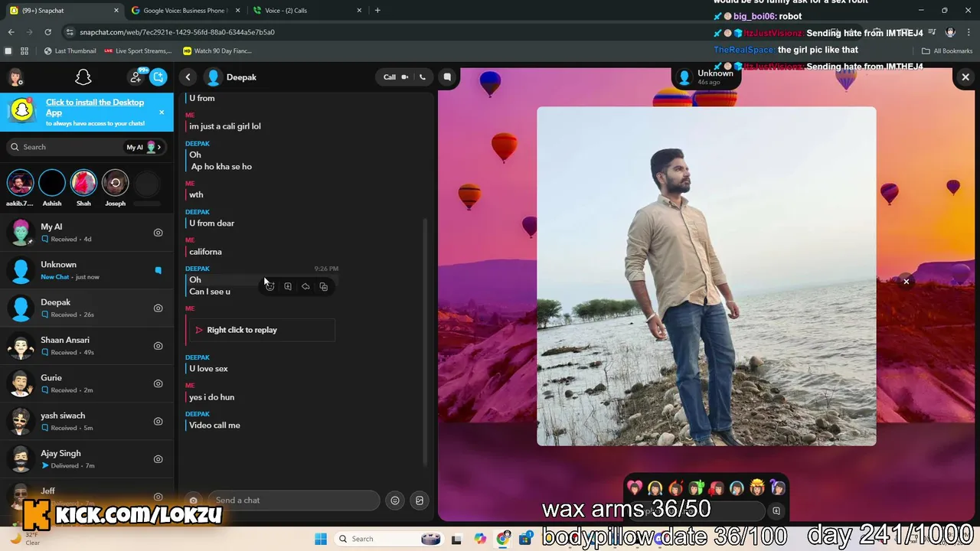
Task: Add emoji reaction to "Can I see u" message
Action: (269, 286)
